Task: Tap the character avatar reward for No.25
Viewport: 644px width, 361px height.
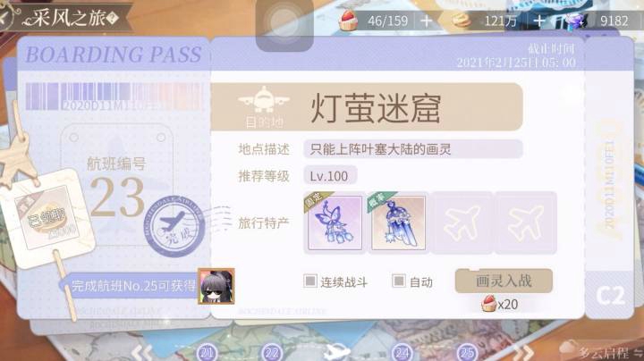Action: point(216,286)
